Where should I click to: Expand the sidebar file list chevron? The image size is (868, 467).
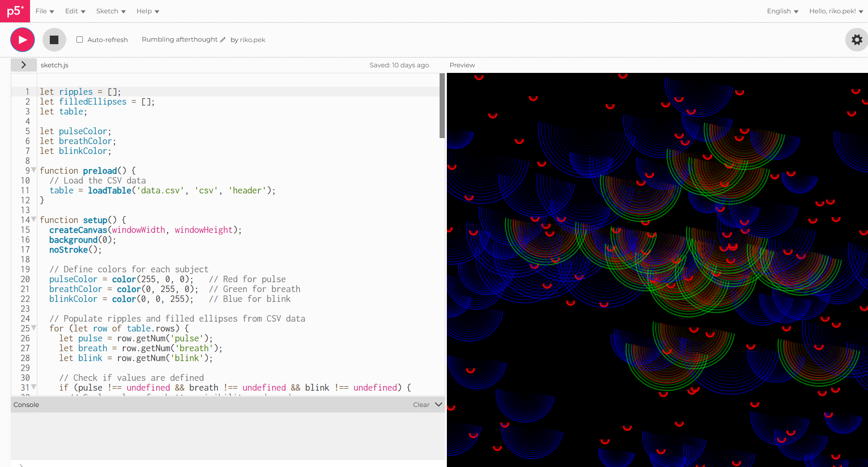(24, 65)
